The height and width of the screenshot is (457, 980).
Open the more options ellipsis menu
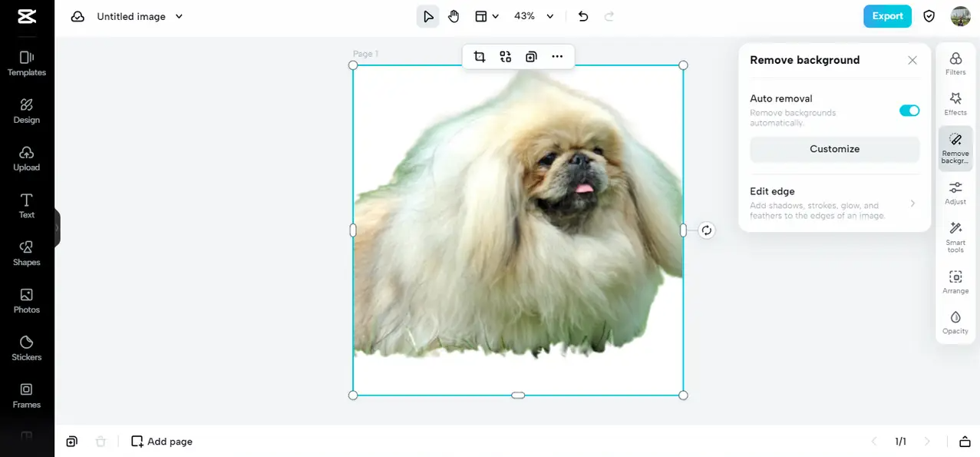557,56
